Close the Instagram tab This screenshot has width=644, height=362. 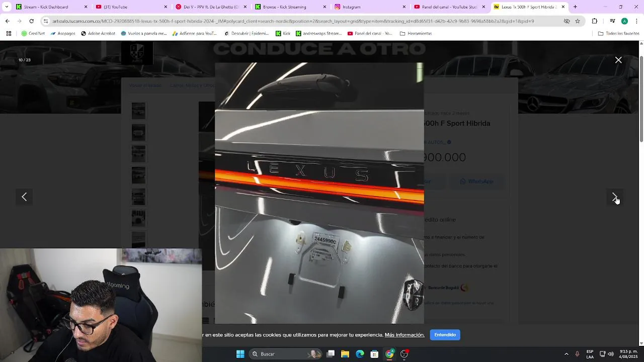(404, 7)
